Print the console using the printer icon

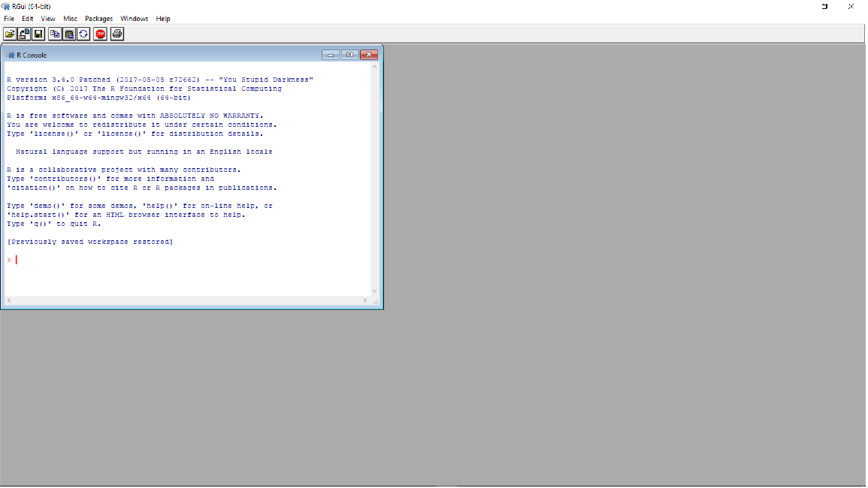point(116,33)
